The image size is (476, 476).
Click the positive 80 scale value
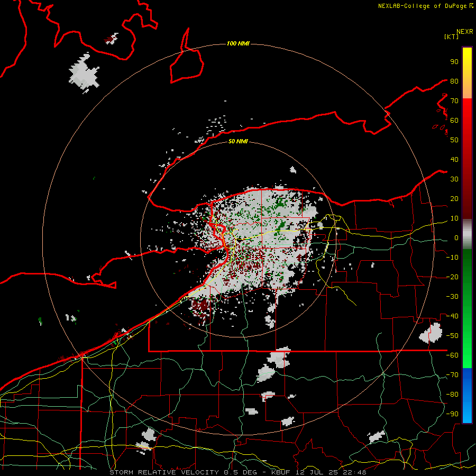point(454,81)
